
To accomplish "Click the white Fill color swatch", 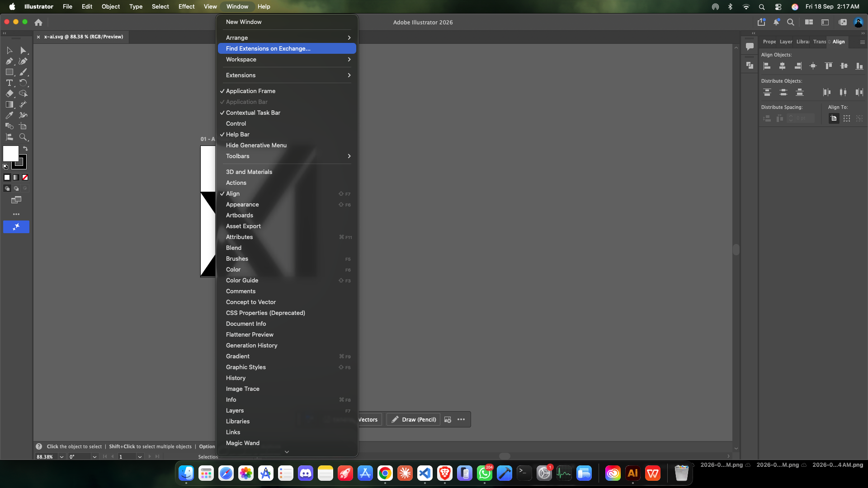I will (10, 154).
